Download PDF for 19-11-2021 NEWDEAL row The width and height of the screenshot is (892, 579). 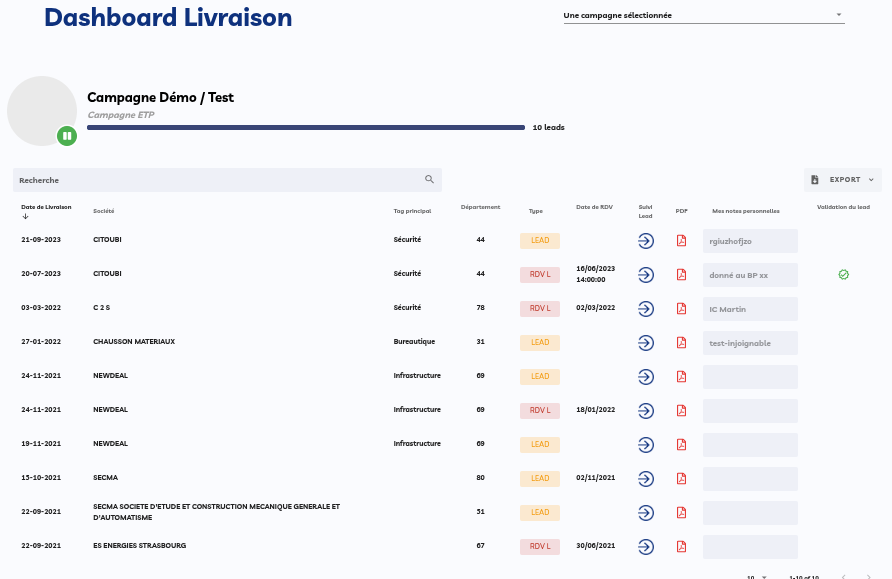(x=681, y=445)
